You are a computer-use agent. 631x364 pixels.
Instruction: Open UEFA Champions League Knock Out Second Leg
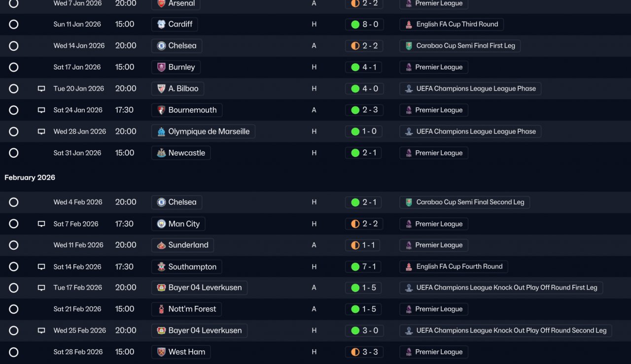coord(506,331)
